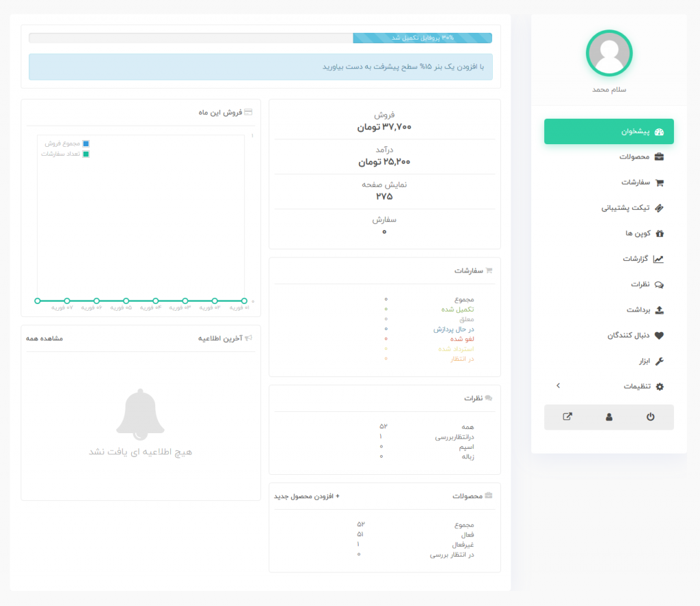The height and width of the screenshot is (606, 700).
Task: Expand the تنظیمات submenu chevron arrow
Action: click(x=558, y=386)
